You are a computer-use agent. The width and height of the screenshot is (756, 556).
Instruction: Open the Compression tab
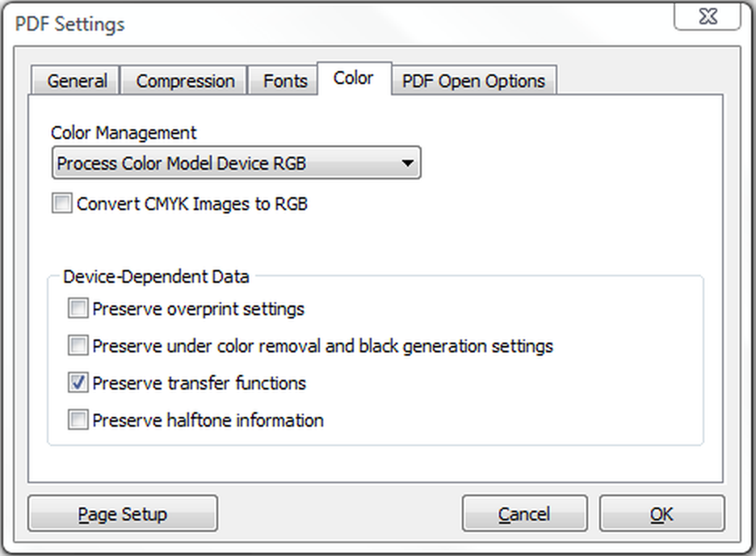click(x=185, y=81)
